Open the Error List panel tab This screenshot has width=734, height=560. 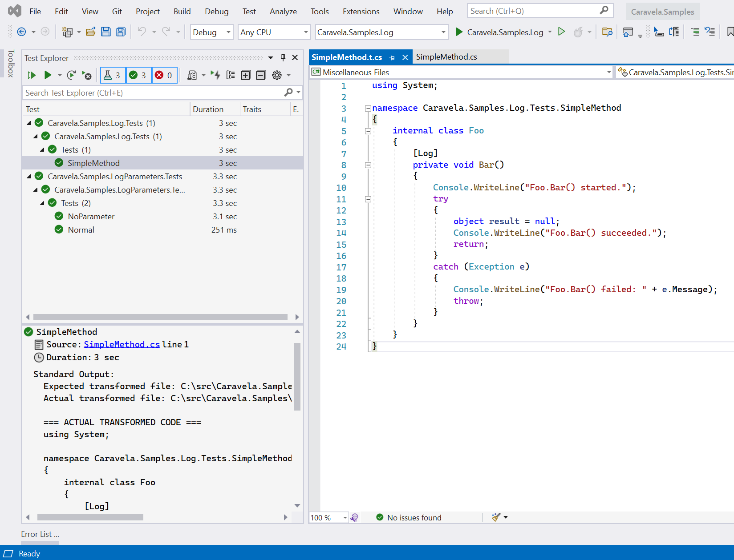[x=40, y=534]
